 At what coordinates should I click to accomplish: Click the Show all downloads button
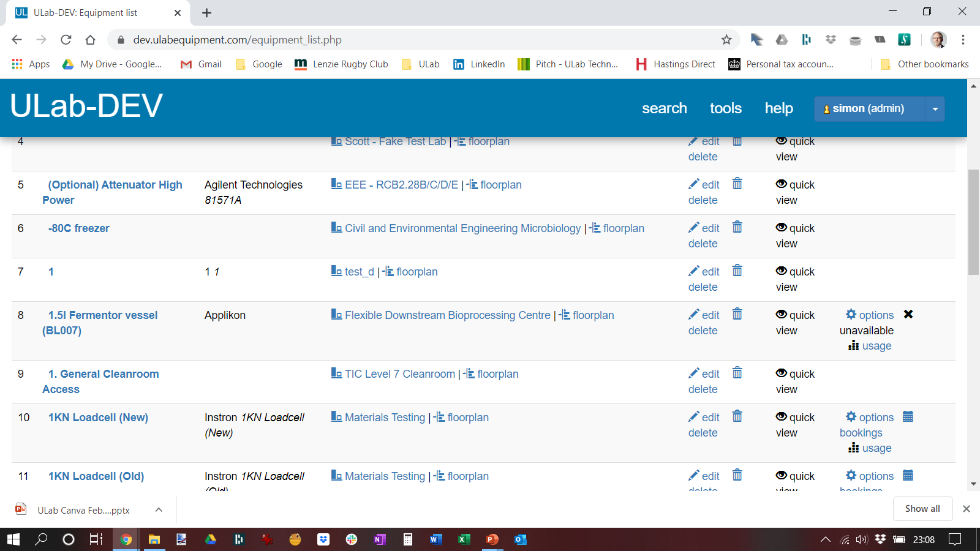[x=922, y=509]
